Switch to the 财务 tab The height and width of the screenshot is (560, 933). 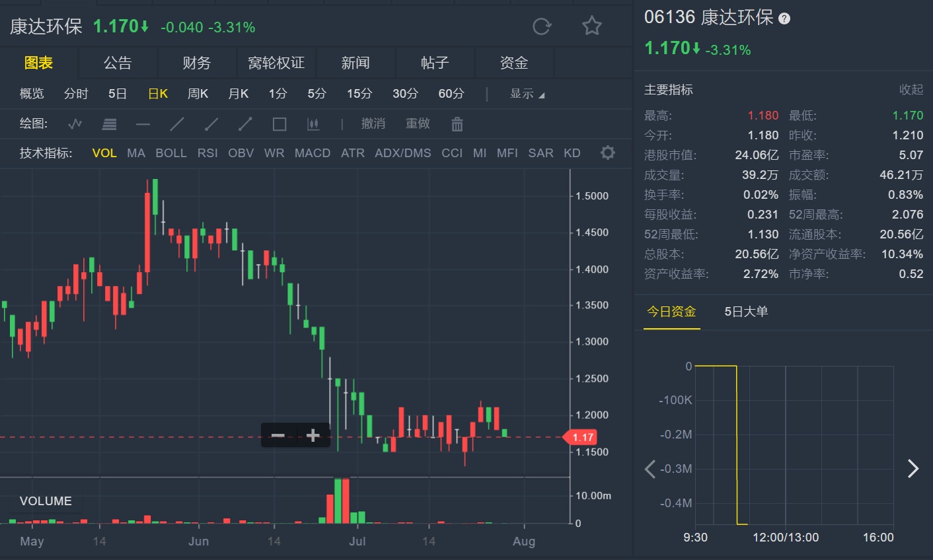click(196, 63)
